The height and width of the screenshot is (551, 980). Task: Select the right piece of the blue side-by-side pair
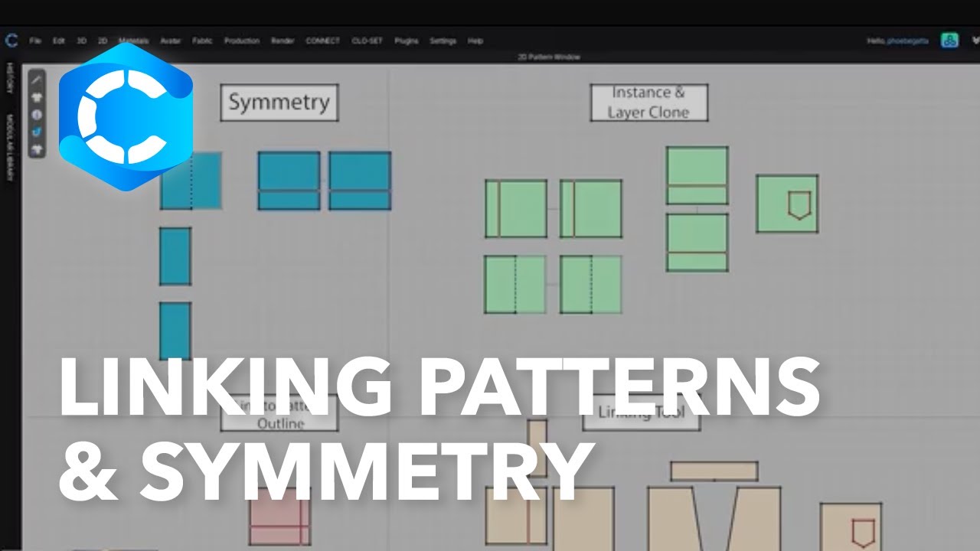point(360,181)
